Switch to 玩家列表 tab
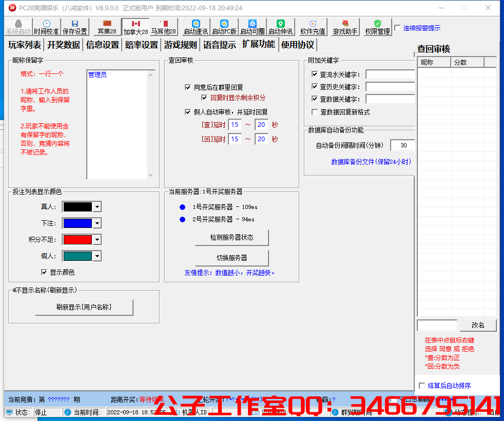Screen dimensions: 504x421 tap(25, 45)
